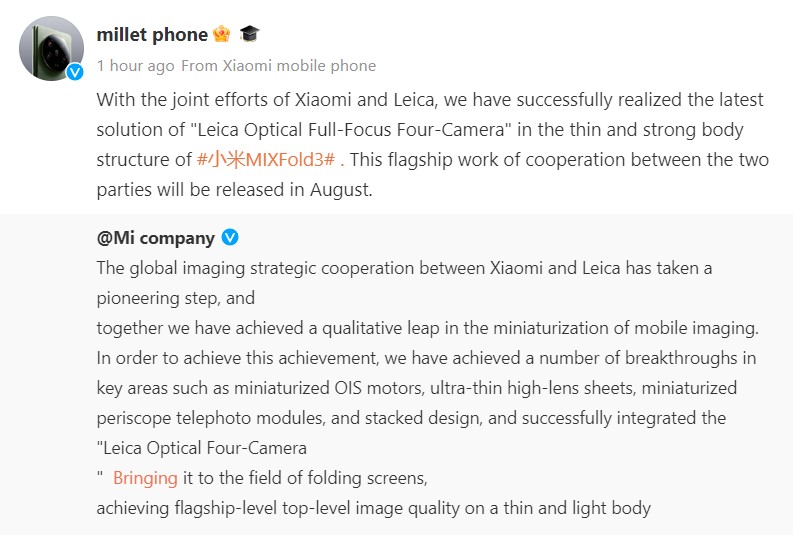Click the blue verified badge on the avatar
This screenshot has width=793, height=535.
pos(74,73)
